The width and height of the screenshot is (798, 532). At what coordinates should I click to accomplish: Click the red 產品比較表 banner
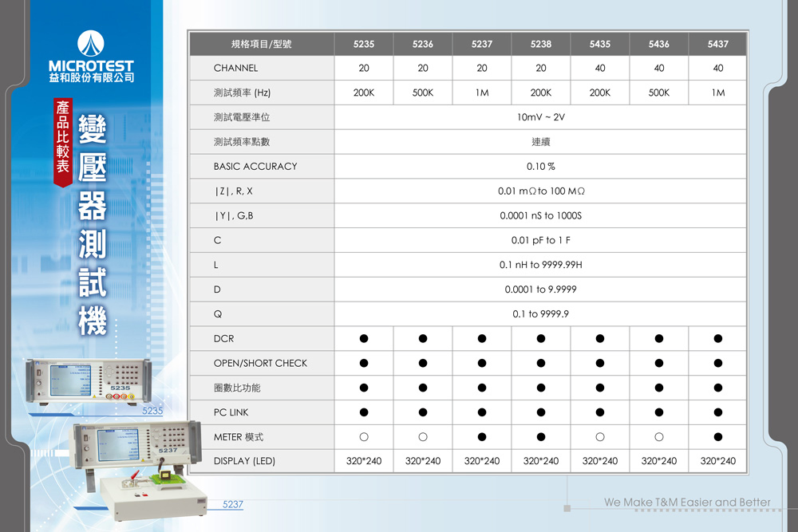(63, 143)
